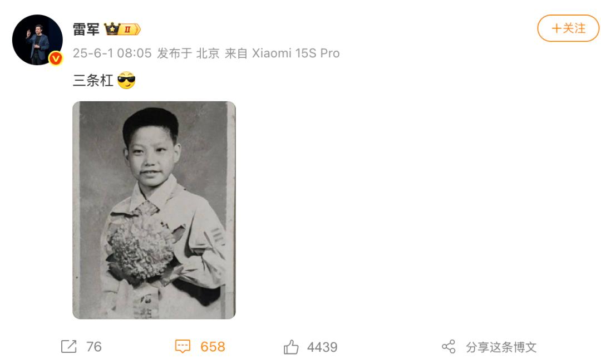Screen dimensions: 601x364
Task: Enlarge the black-and-white childhood photo
Action: pyautogui.click(x=154, y=210)
